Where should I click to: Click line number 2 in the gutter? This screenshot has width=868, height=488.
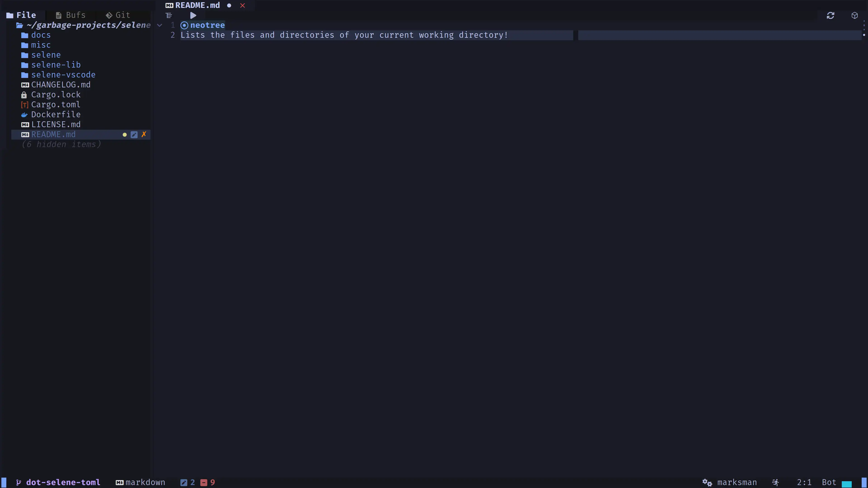172,35
